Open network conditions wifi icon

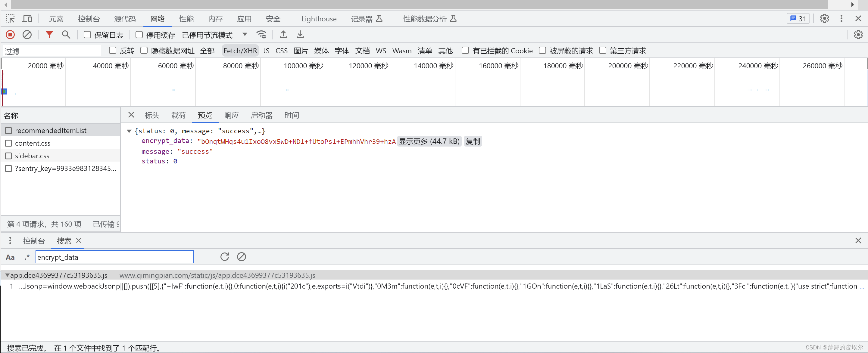[261, 35]
